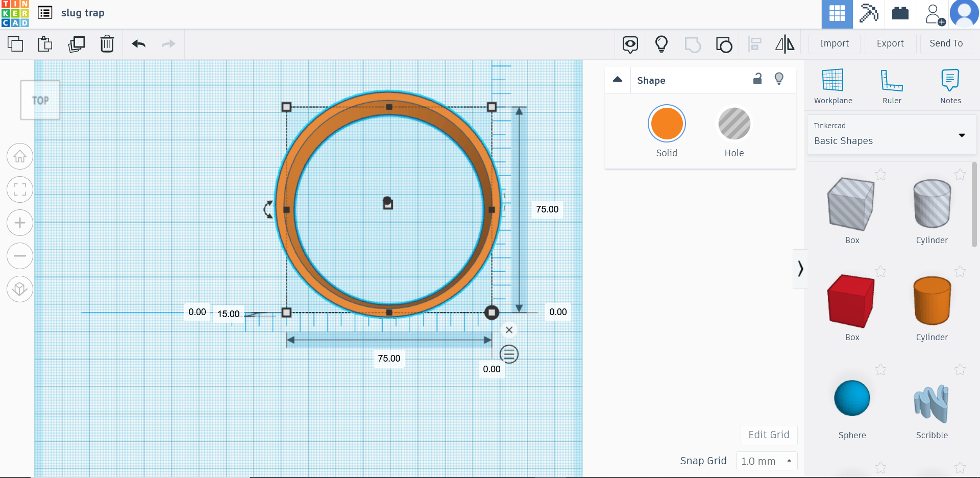Click the 75.00 width dimension field
This screenshot has width=980, height=478.
[388, 358]
